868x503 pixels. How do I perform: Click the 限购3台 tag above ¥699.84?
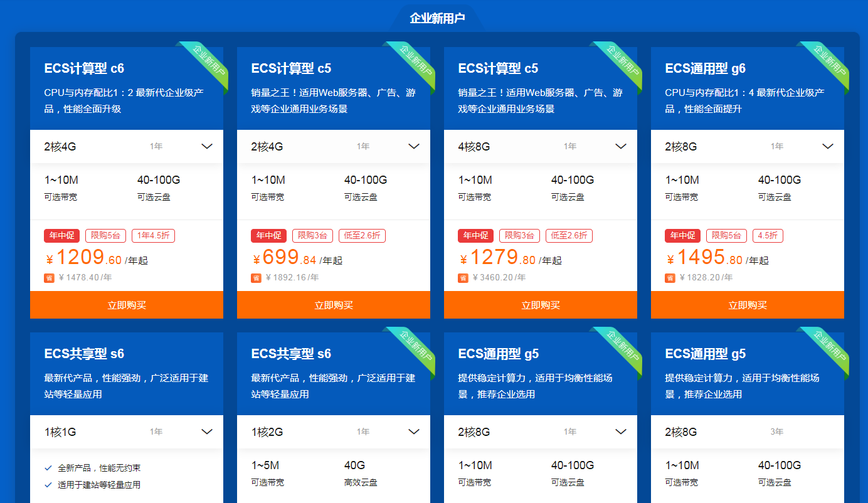click(x=312, y=236)
